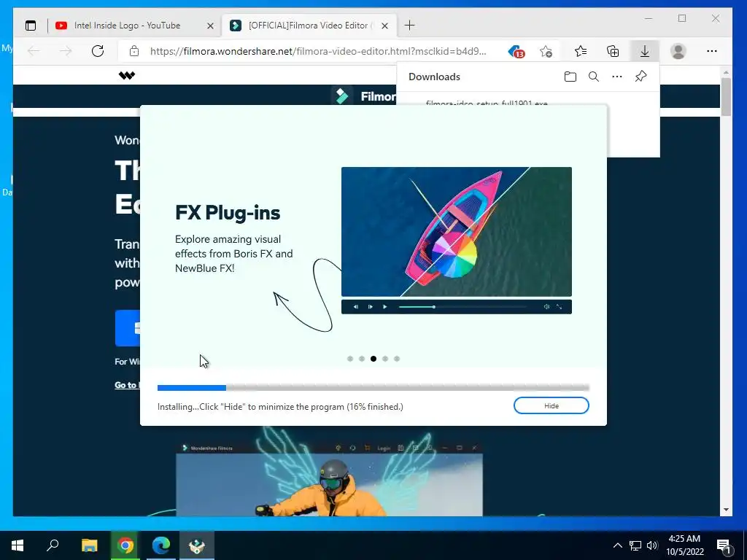Click the preview player previous-frame icon
Screen dimensions: 747x560
[356, 307]
